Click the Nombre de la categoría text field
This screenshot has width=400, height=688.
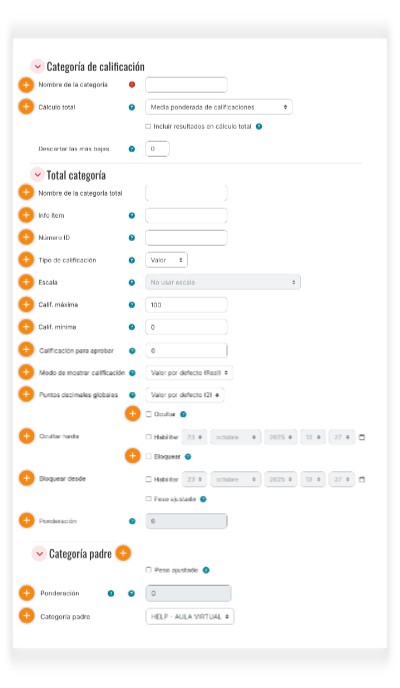[x=186, y=85]
